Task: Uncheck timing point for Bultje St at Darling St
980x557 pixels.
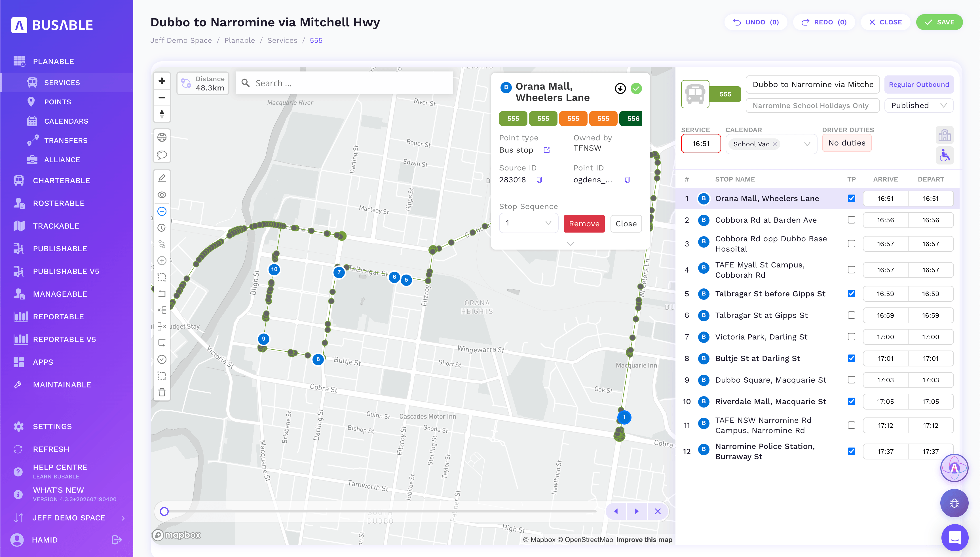Action: (851, 358)
